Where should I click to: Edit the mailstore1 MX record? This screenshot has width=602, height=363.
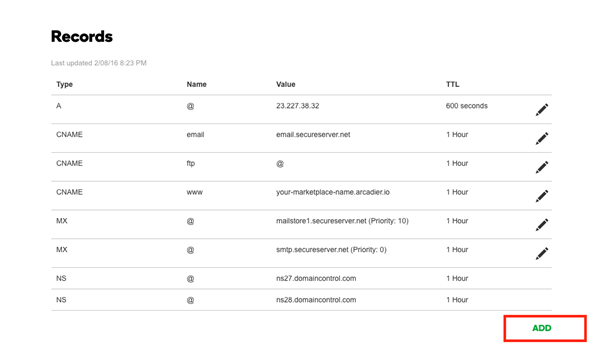(542, 225)
